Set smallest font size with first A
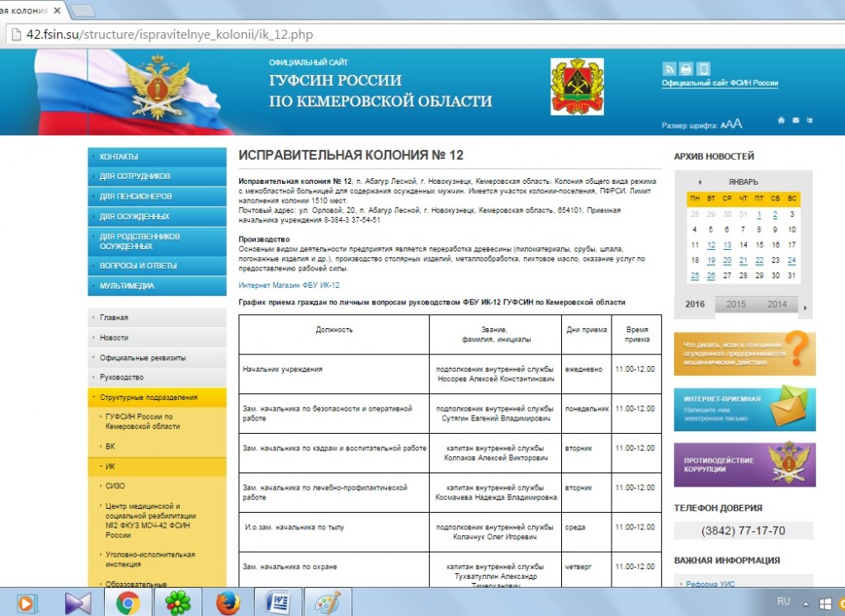Viewport: 845px width, 616px height. click(x=723, y=125)
